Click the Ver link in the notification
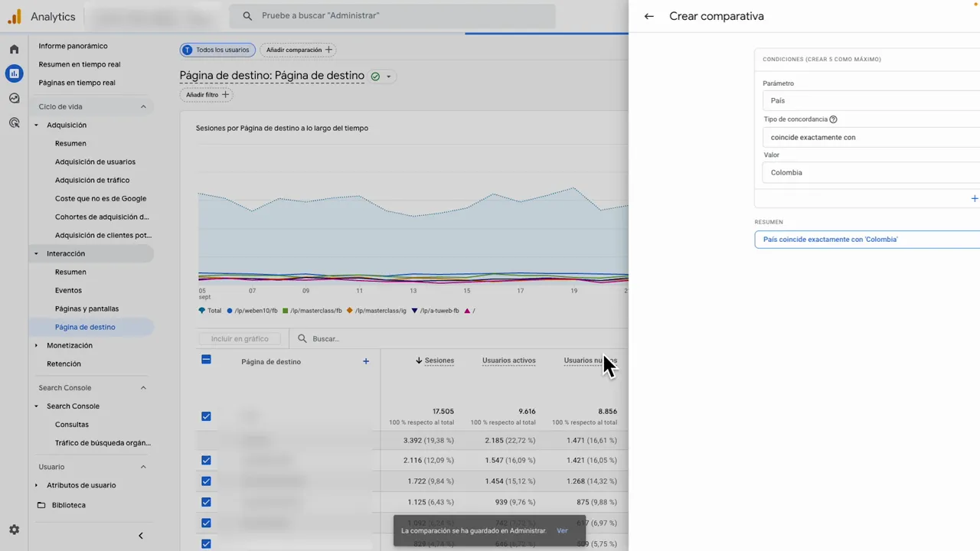Viewport: 980px width, 551px height. (562, 530)
